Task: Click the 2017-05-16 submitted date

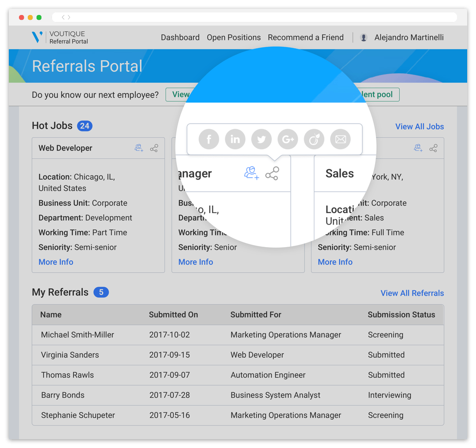Action: [169, 415]
